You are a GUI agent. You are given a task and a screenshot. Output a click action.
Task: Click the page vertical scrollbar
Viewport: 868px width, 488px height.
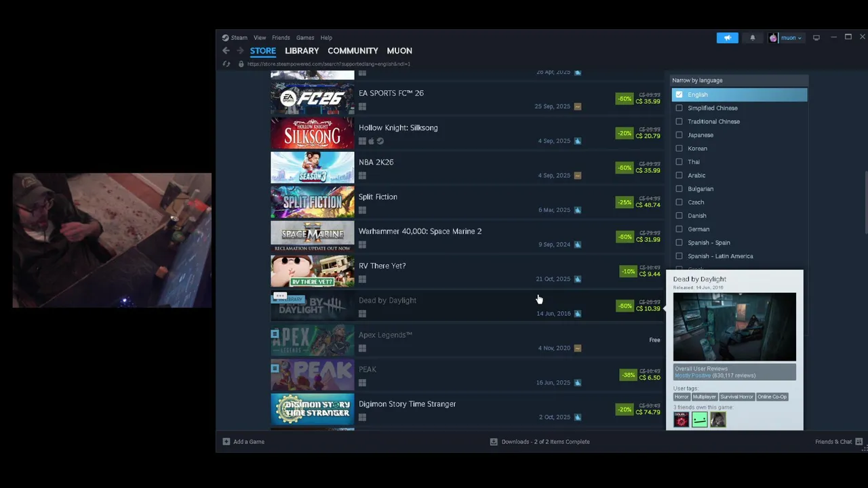(865, 203)
